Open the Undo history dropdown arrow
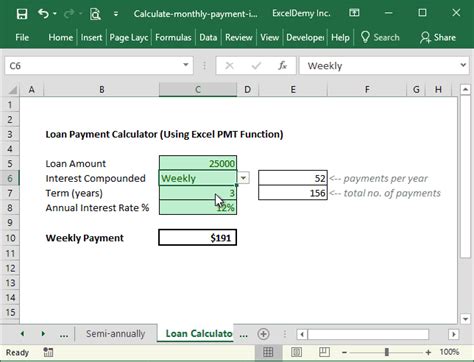This screenshot has height=362, width=474. click(55, 14)
